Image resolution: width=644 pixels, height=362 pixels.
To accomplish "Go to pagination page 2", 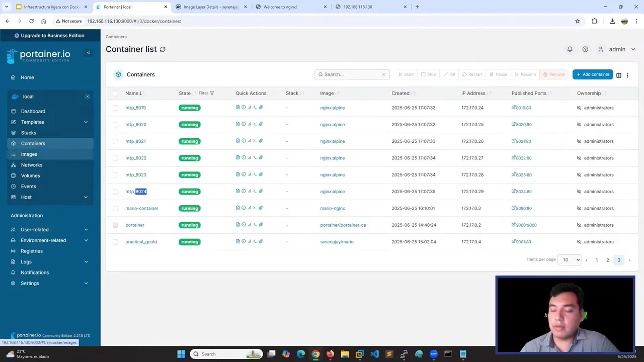I will (x=607, y=260).
